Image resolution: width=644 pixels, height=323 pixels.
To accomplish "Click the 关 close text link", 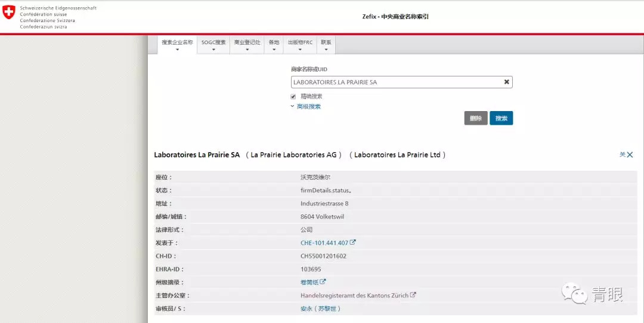I will click(622, 155).
